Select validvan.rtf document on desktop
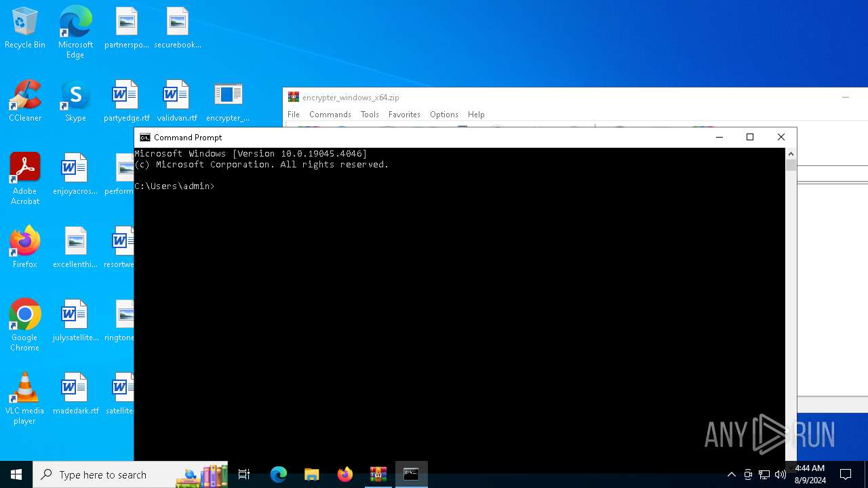The image size is (868, 488). 177,101
